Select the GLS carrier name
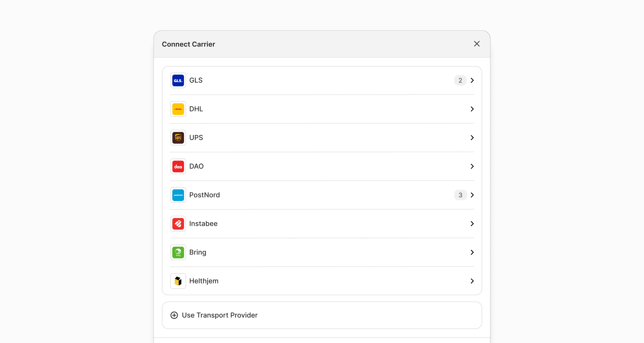644x343 pixels. [196, 80]
